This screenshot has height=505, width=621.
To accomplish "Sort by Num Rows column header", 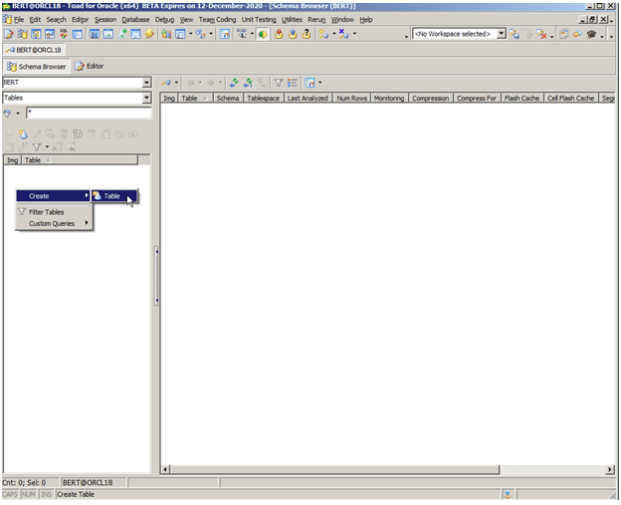I will tap(352, 98).
